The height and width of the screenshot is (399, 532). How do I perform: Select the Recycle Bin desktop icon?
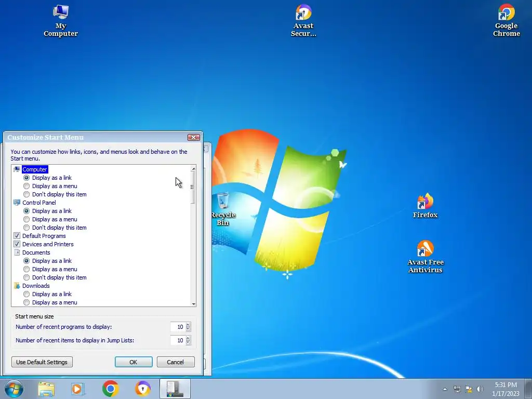[223, 209]
